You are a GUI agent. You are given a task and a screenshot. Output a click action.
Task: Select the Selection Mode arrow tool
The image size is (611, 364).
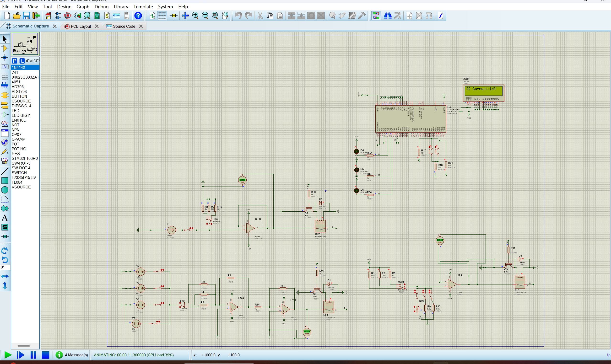pos(5,39)
